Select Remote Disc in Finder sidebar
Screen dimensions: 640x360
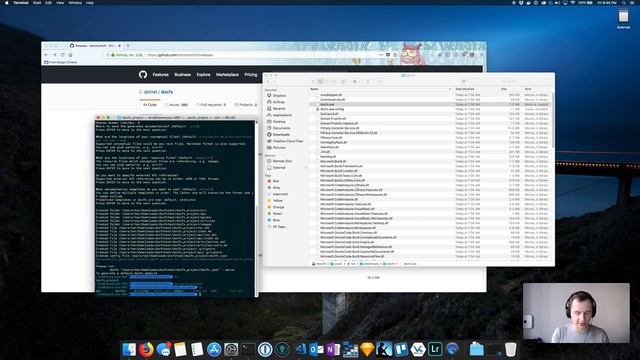click(282, 161)
